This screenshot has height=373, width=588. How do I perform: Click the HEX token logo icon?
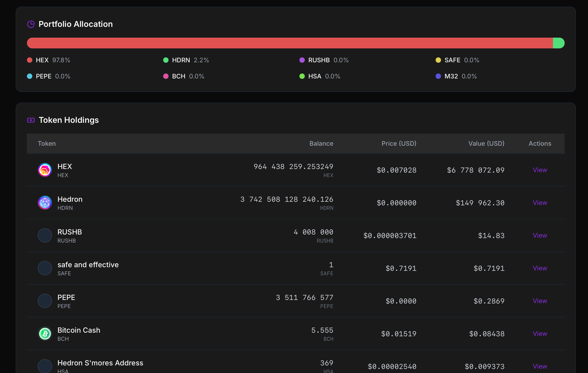(x=45, y=170)
